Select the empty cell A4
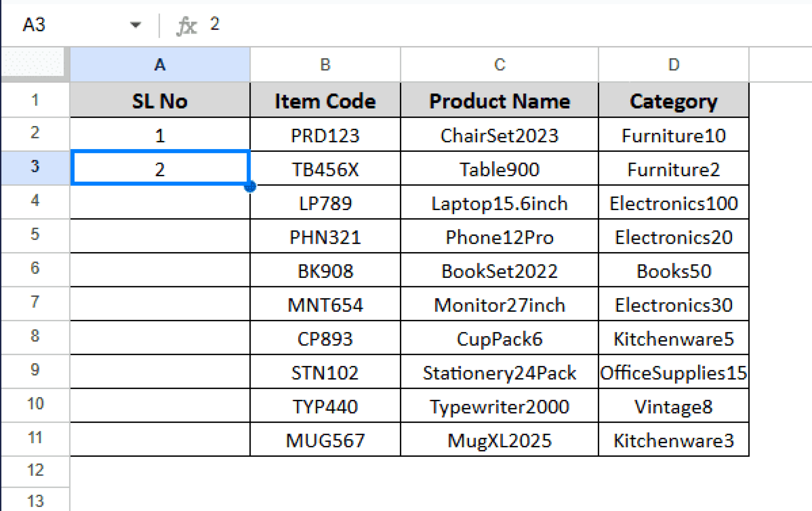Screen dimensions: 812x511 click(160, 203)
